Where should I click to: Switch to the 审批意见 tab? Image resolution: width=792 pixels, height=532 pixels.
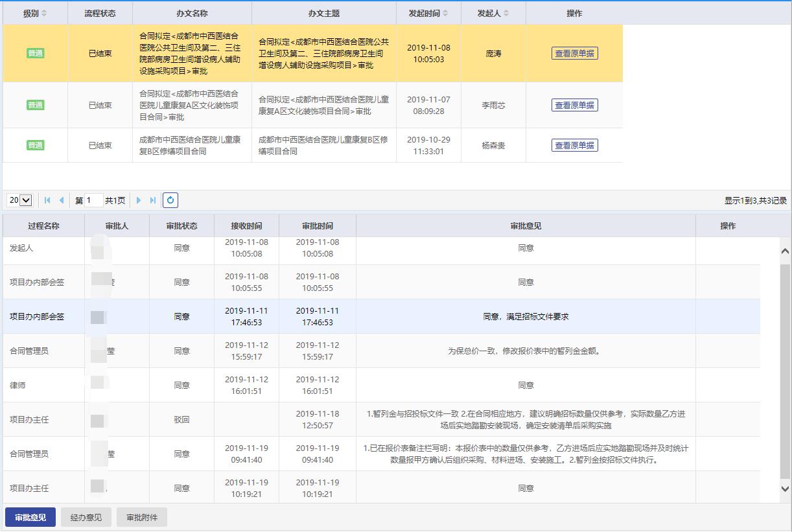click(30, 518)
